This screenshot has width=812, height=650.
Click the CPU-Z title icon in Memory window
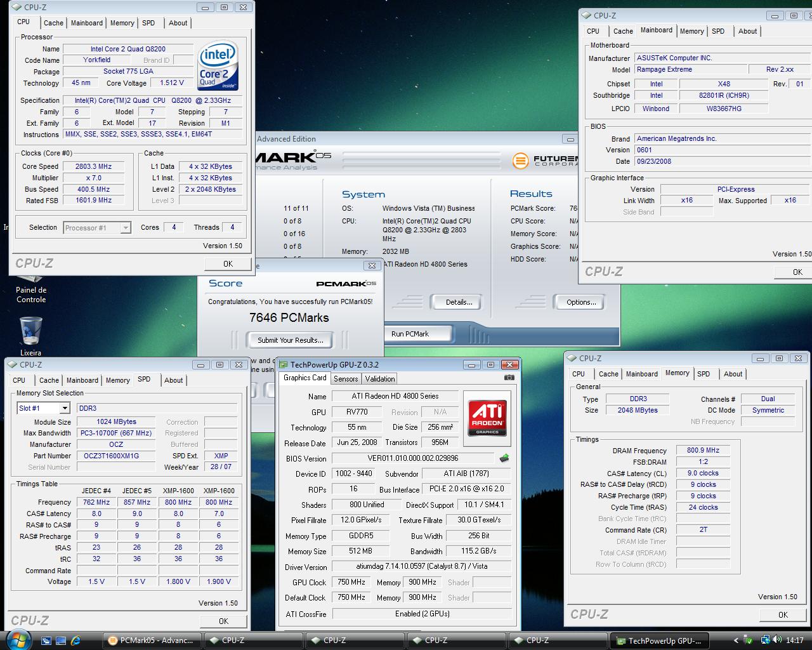click(572, 358)
